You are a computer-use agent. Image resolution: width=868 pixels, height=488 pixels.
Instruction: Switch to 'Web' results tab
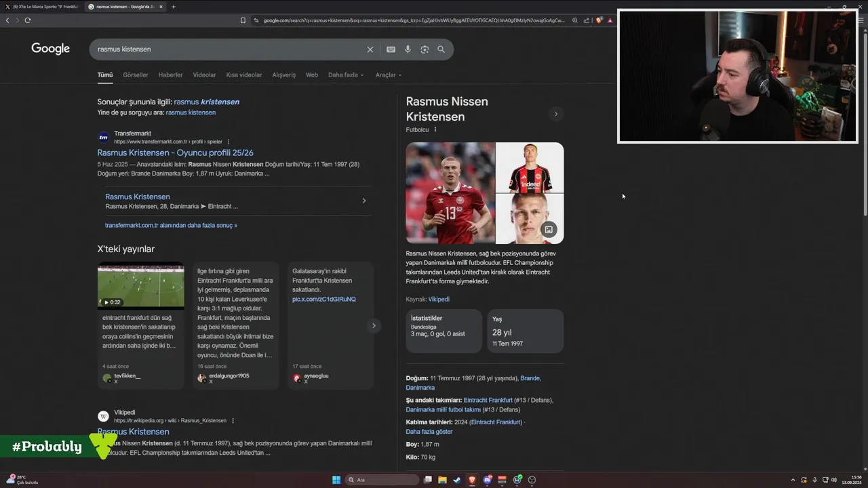(x=312, y=75)
